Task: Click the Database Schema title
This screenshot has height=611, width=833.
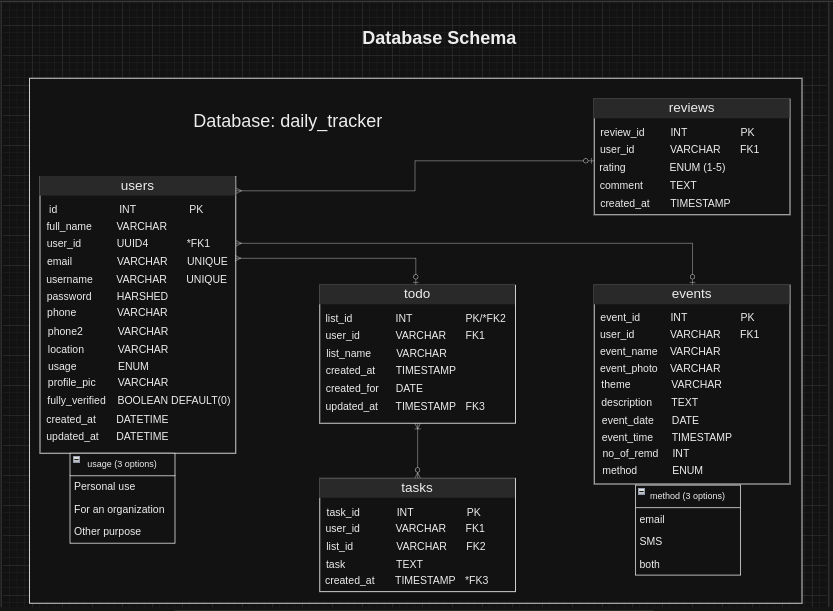Action: pyautogui.click(x=439, y=38)
